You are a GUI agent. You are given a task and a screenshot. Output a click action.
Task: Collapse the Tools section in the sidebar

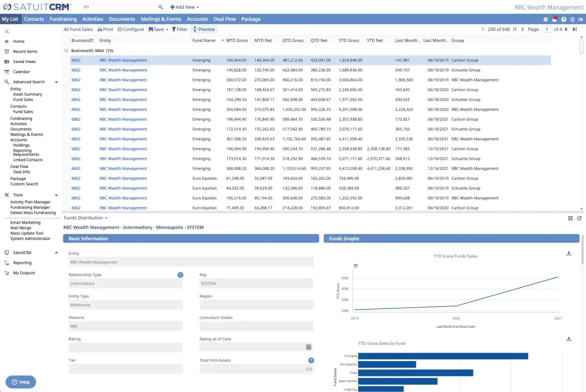[56, 195]
